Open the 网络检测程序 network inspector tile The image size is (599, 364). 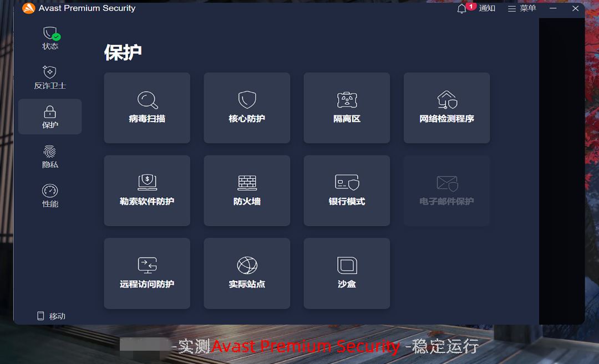point(446,108)
